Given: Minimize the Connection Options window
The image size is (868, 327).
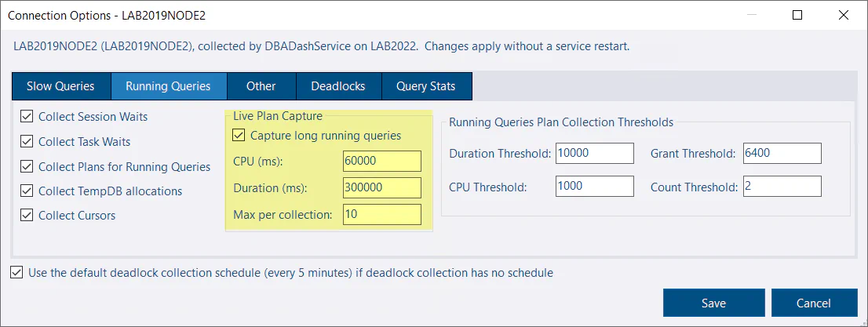Looking at the screenshot, I should (750, 16).
